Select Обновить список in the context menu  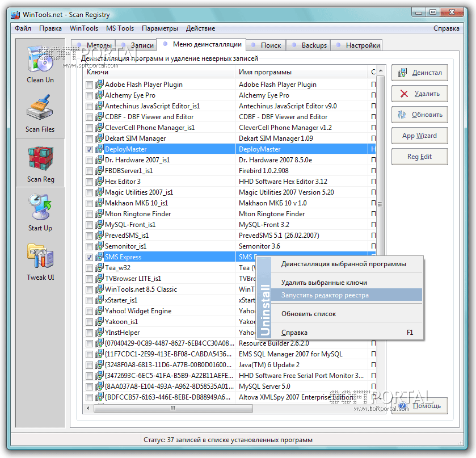[x=347, y=314]
